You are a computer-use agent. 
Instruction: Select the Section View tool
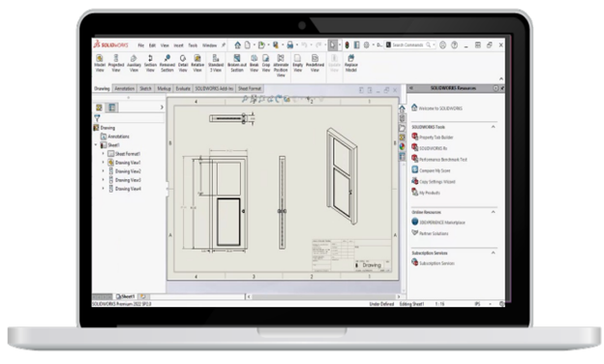pyautogui.click(x=150, y=63)
